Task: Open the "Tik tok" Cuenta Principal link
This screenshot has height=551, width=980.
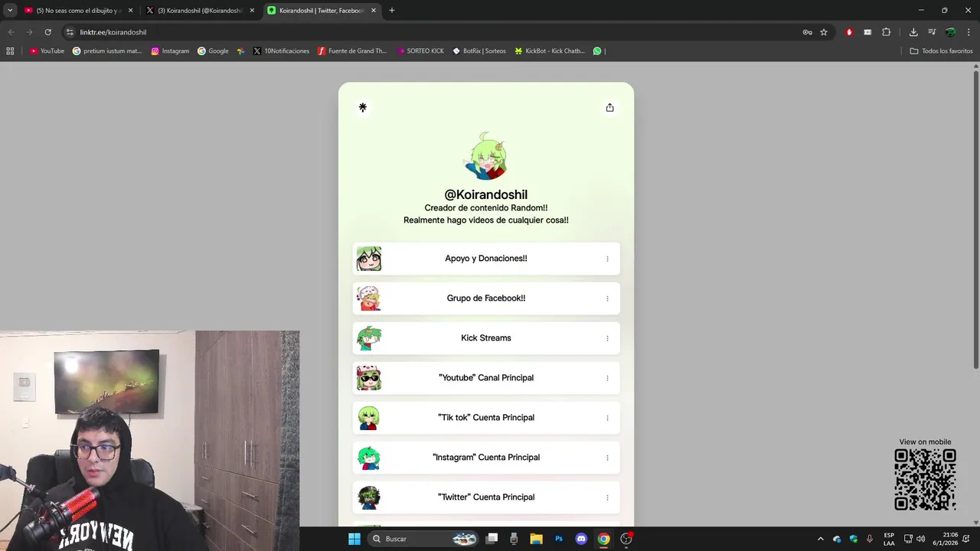Action: (x=486, y=418)
